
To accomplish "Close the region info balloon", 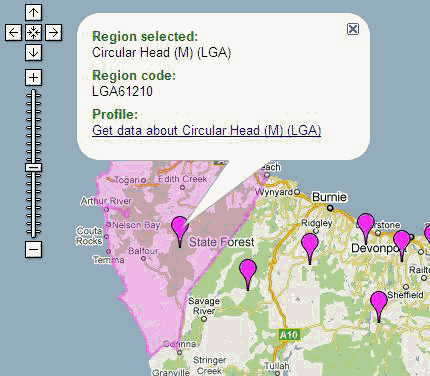I will coord(353,29).
